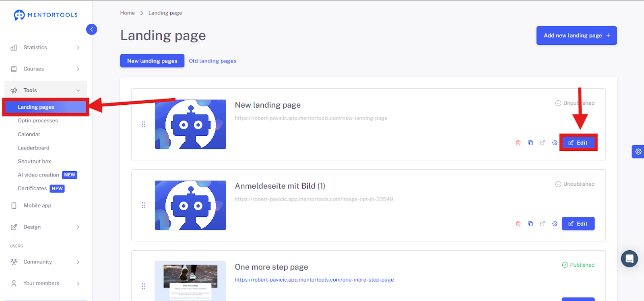This screenshot has width=644, height=301.
Task: Click New landing page robot thumbnail
Action: click(x=190, y=125)
